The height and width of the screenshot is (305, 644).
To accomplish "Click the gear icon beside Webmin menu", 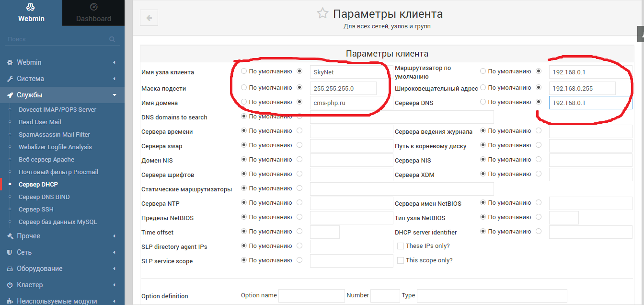I will click(x=10, y=62).
